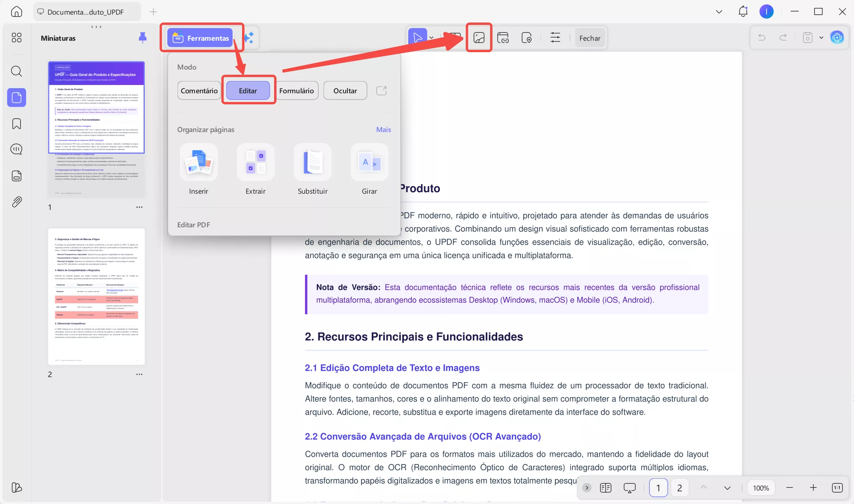Open options menu for thumbnail 1
This screenshot has height=504, width=854.
click(x=139, y=207)
